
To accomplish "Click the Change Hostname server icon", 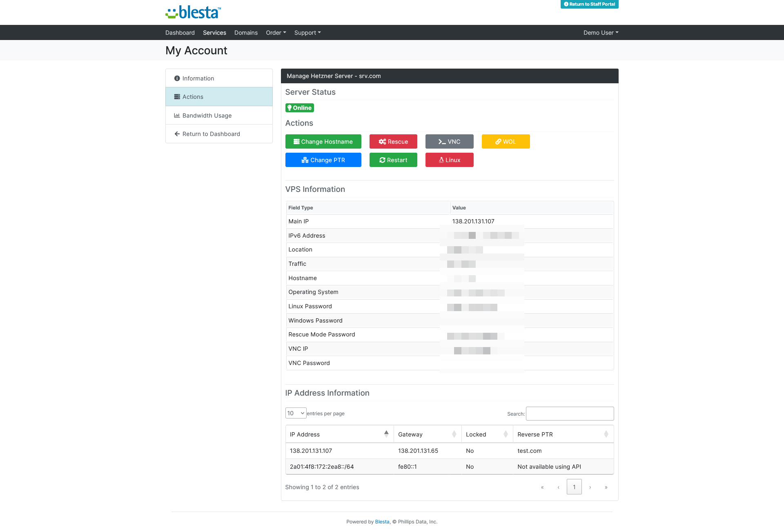I will pyautogui.click(x=297, y=141).
